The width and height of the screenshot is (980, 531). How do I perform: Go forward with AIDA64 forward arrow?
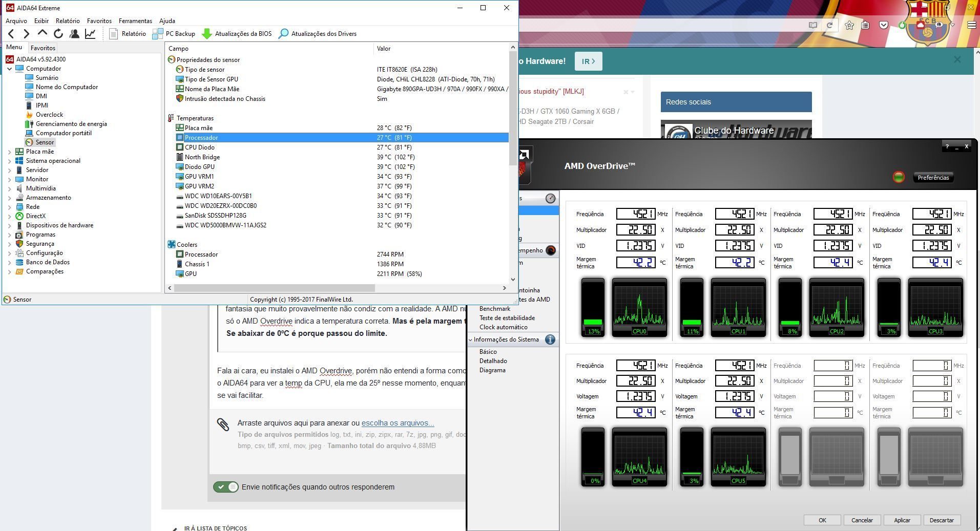point(26,34)
